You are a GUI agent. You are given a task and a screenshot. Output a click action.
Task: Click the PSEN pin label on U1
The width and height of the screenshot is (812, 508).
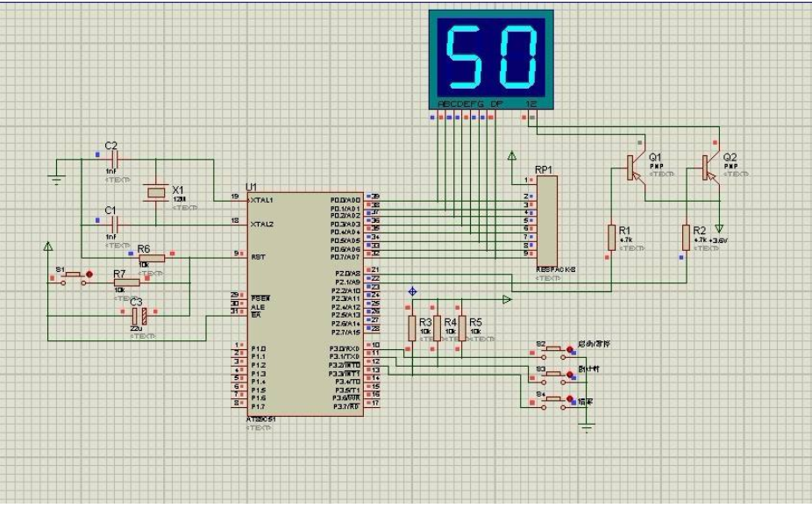click(x=260, y=298)
